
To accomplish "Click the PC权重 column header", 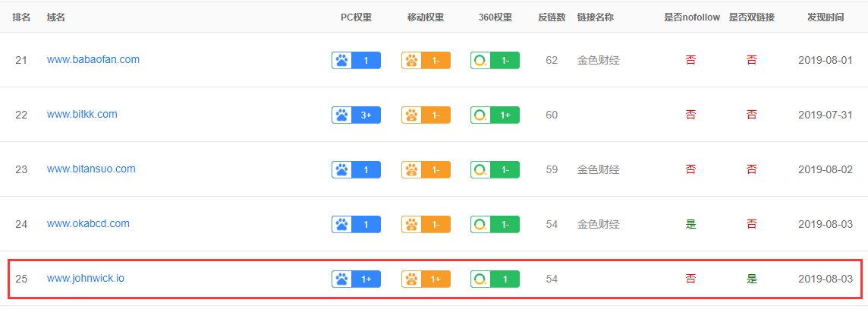I will coord(356,17).
